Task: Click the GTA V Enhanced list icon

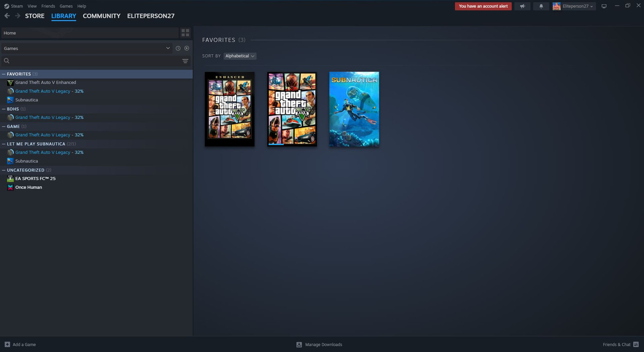Action: click(10, 83)
